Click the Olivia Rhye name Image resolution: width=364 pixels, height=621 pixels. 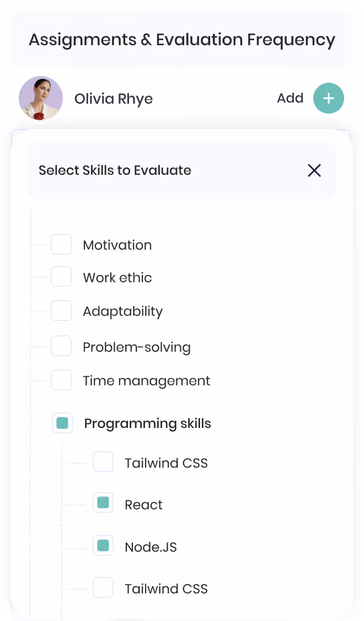[x=114, y=99]
